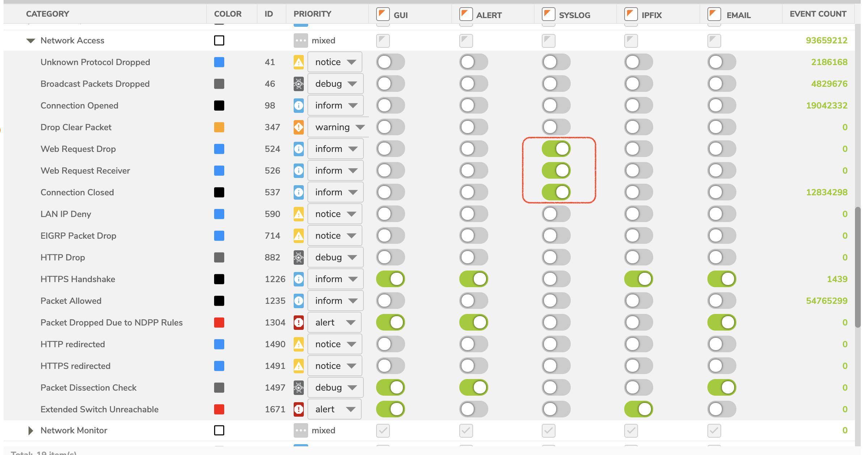Click the debug icon in HTTP Drop row
Viewport: 868px width, 455px height.
point(298,258)
